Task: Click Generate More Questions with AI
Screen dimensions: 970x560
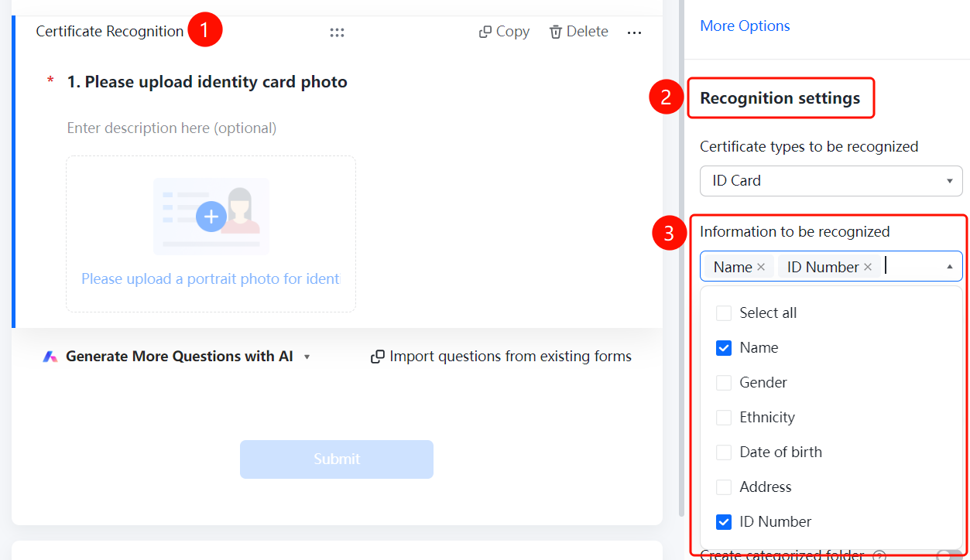Action: [180, 357]
